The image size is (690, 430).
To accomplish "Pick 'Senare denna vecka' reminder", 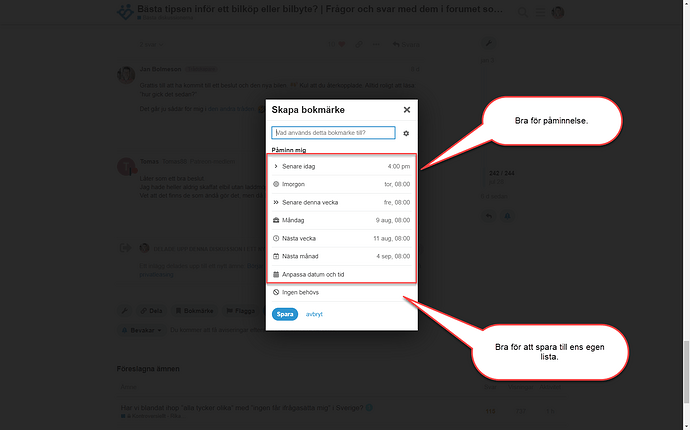I will point(341,202).
